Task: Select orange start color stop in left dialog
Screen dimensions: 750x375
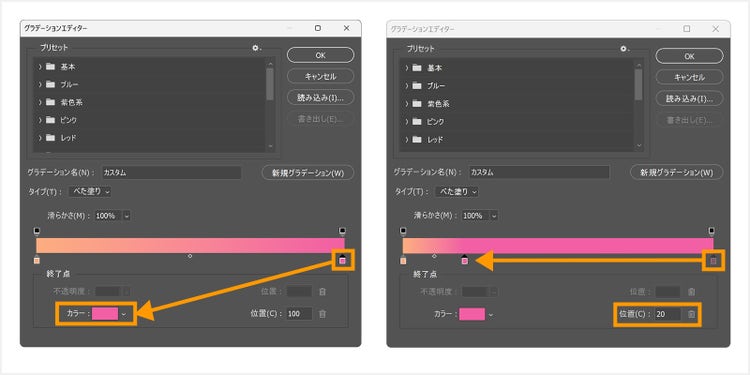Action: (x=37, y=260)
